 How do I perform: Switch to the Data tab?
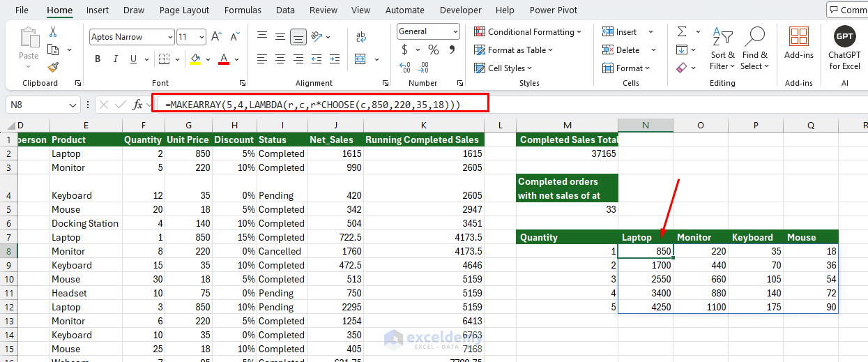pyautogui.click(x=285, y=10)
